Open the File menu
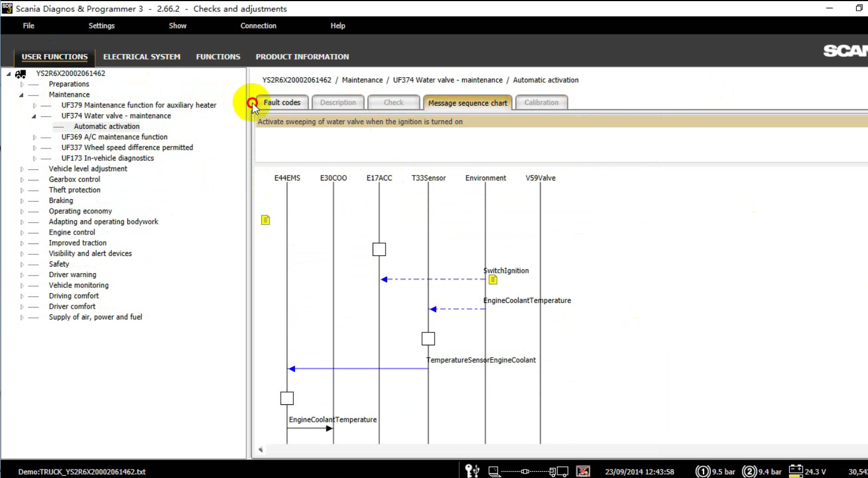This screenshot has height=478, width=868. point(29,26)
